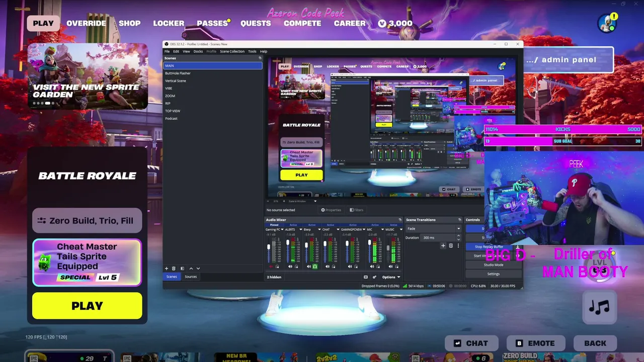Open advanced audio properties gear icon

374,277
